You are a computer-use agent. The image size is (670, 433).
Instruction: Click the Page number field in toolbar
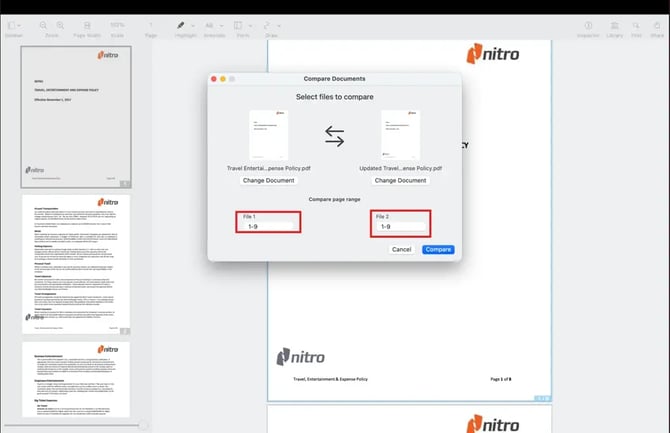[151, 26]
